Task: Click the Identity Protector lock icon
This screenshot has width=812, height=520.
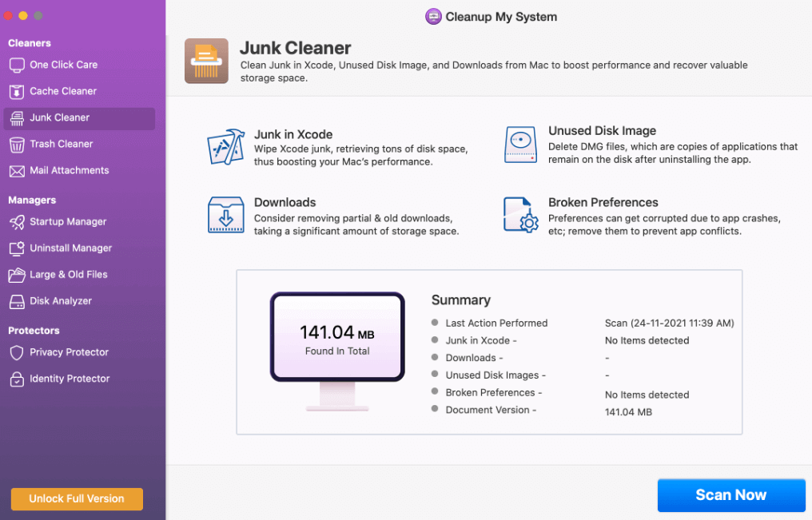Action: point(17,379)
